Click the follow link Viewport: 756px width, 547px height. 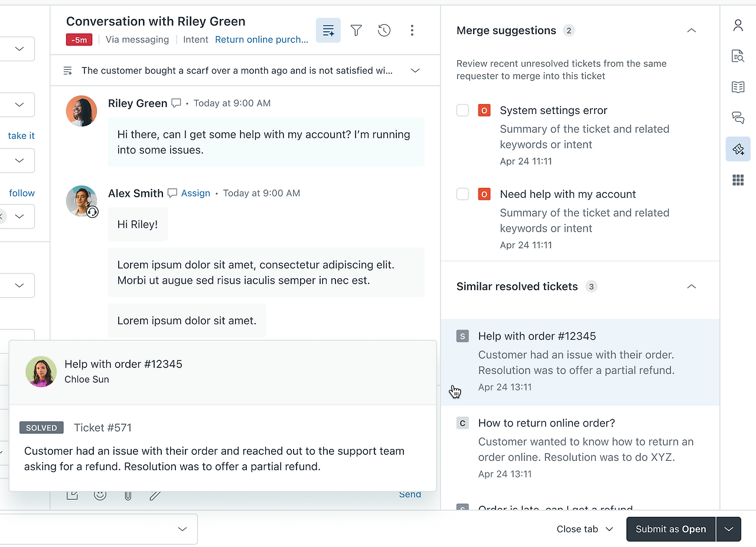(22, 193)
